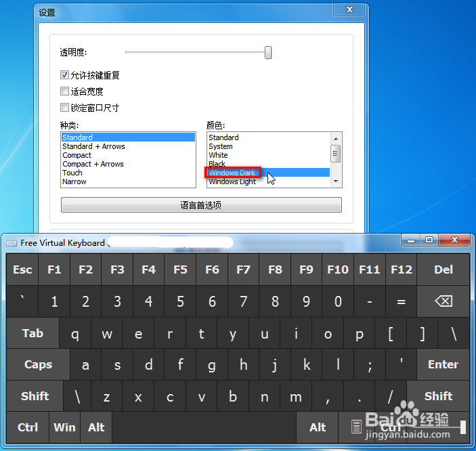Toggle the left Ctrl key
This screenshot has height=451, width=476.
pos(28,427)
